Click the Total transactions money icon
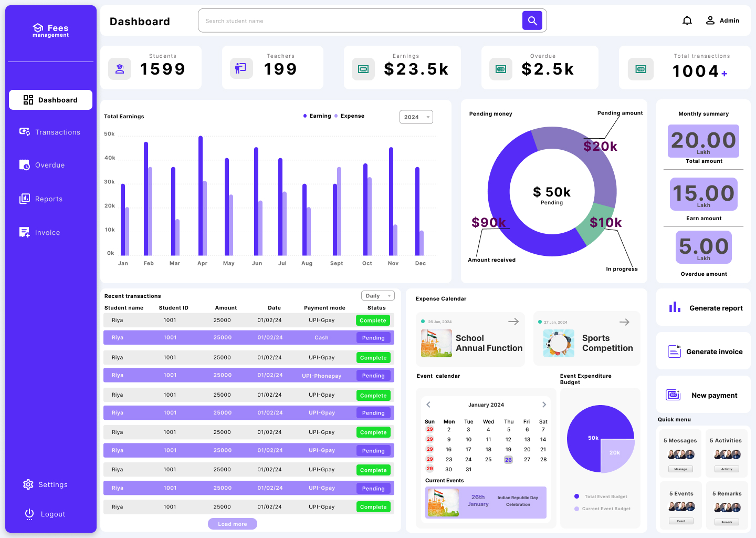Viewport: 756px width, 538px height. pos(641,69)
